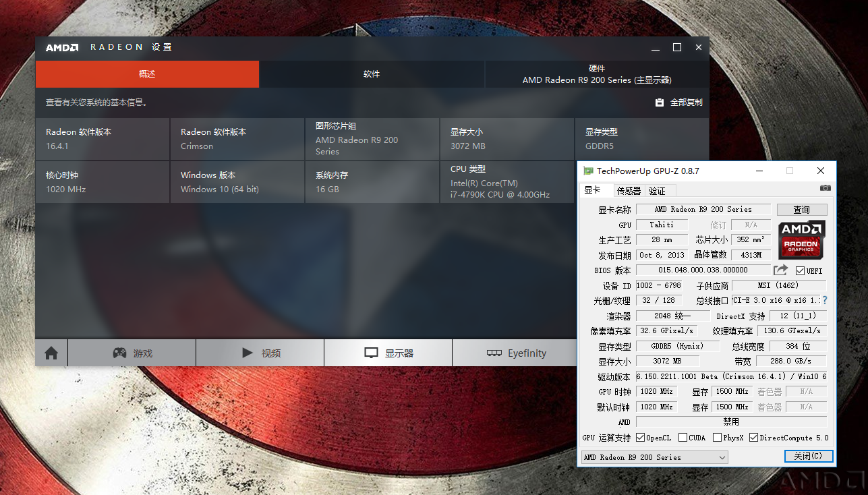Click the Crimson software edition tile
The image size is (868, 495).
(237, 139)
